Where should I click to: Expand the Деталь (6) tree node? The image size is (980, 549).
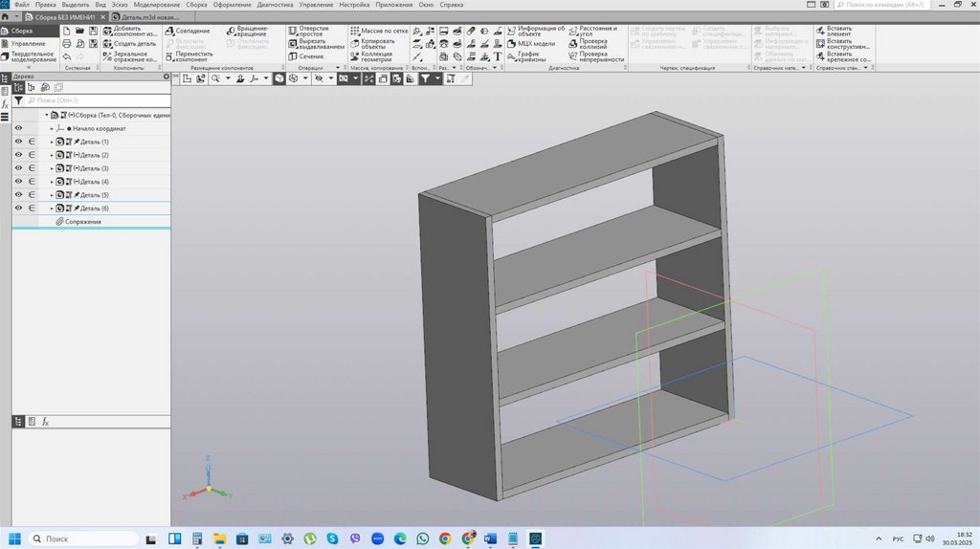tap(52, 209)
